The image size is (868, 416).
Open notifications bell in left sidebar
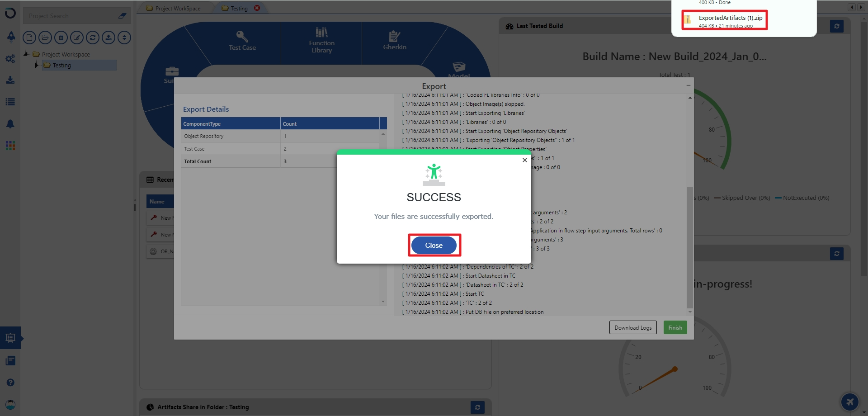tap(10, 124)
